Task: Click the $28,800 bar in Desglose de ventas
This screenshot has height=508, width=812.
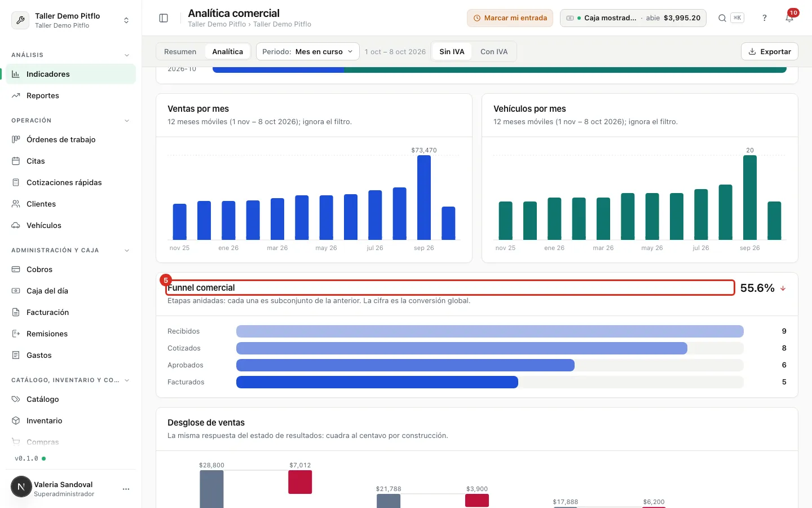Action: click(211, 489)
